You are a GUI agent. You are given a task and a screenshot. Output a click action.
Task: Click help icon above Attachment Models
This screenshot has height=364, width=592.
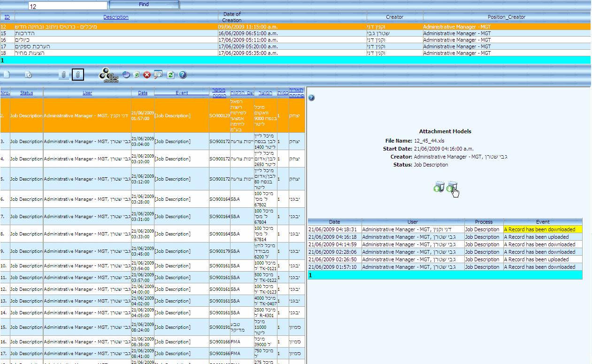[x=311, y=98]
